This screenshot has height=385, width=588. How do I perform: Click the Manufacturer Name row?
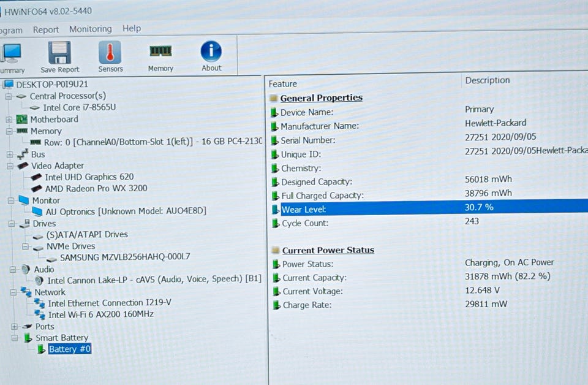coord(429,125)
